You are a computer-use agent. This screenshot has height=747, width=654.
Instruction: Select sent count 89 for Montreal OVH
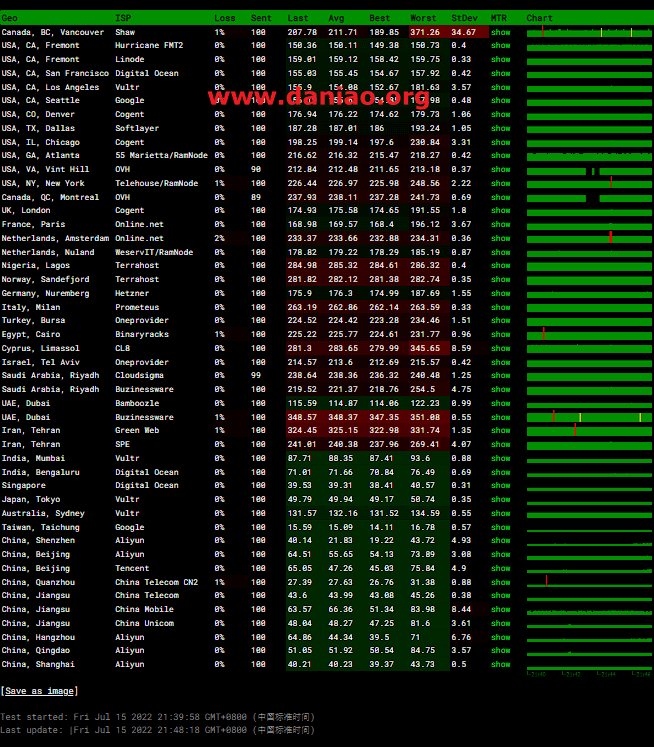[256, 197]
